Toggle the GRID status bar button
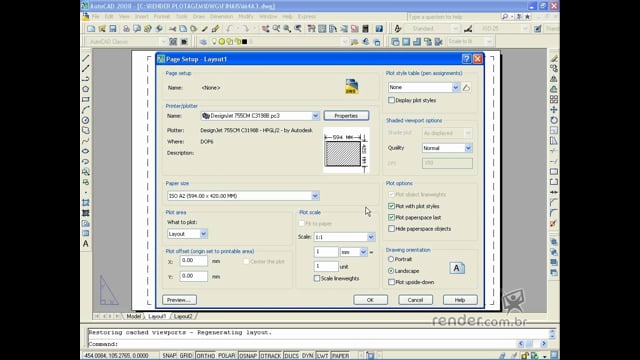This screenshot has height=360, width=640. coord(186,356)
